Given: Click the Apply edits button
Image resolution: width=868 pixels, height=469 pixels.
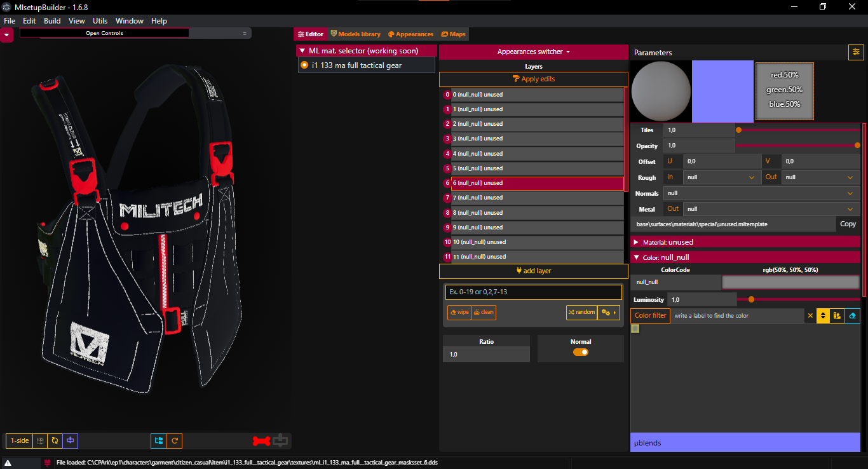Looking at the screenshot, I should coord(534,79).
